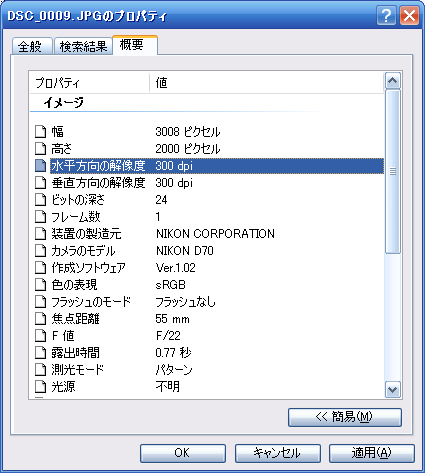Select the F 値 property label
Image resolution: width=425 pixels, height=473 pixels.
pos(63,336)
